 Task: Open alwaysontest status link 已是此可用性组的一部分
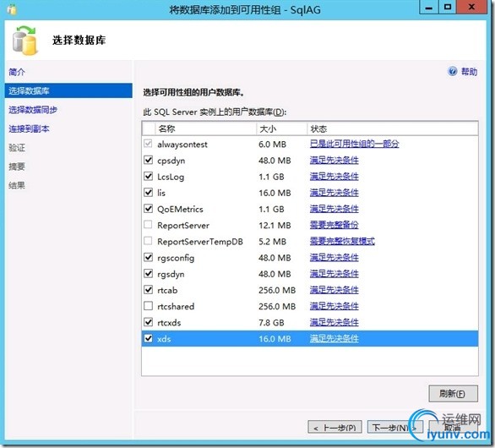354,144
